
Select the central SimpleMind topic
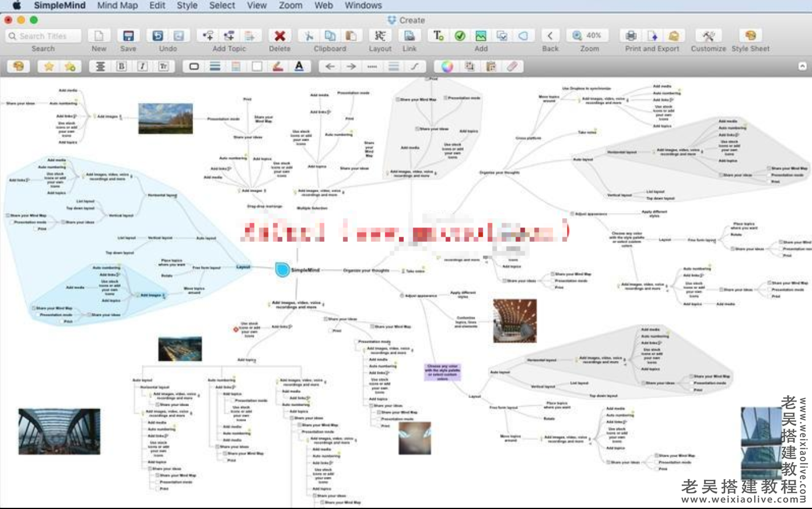click(x=297, y=270)
